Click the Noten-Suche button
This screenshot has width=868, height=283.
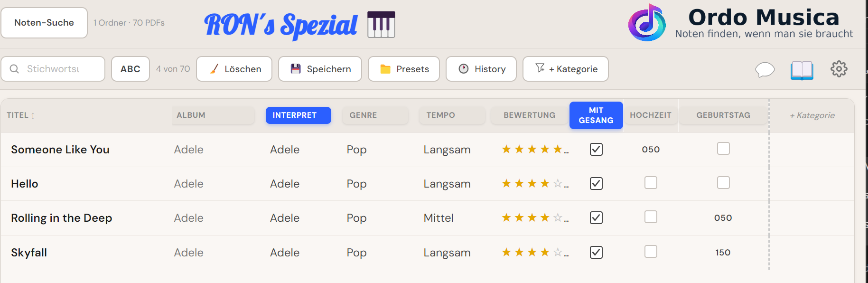(x=44, y=23)
